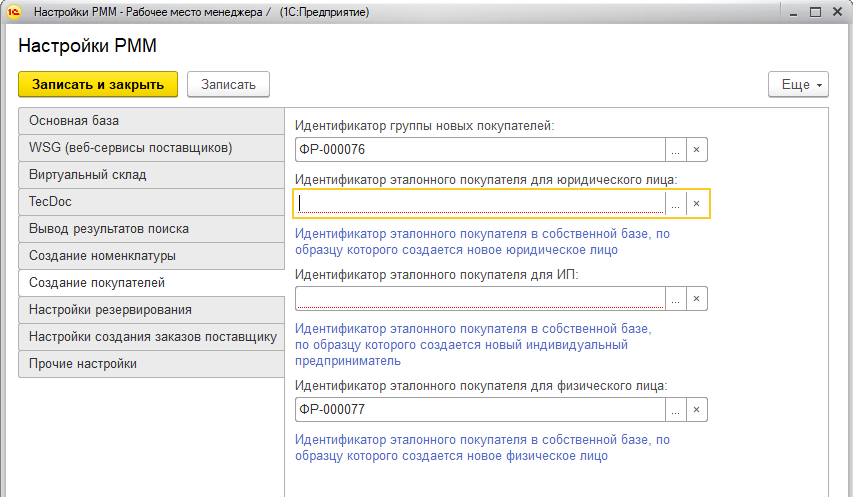Clear the ИП reference buyer field

tap(697, 299)
